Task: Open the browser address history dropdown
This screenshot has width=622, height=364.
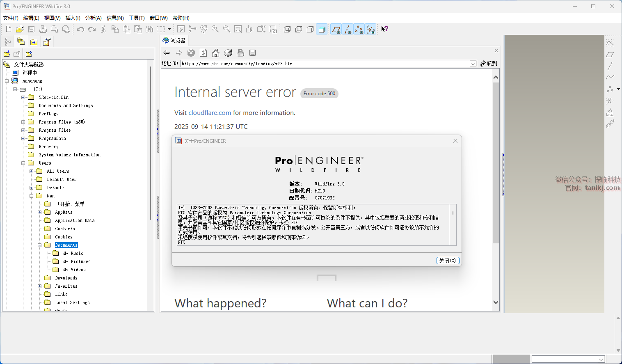Action: click(x=473, y=64)
